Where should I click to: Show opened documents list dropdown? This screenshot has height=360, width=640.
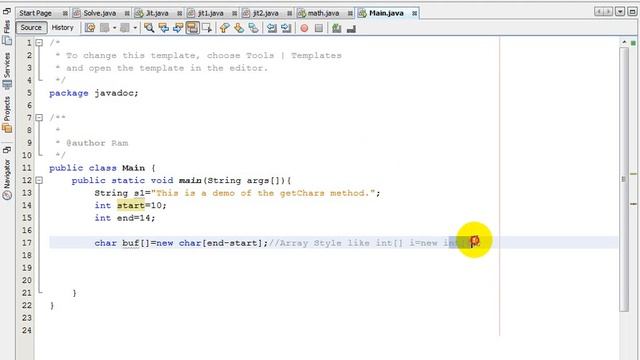pyautogui.click(x=620, y=11)
